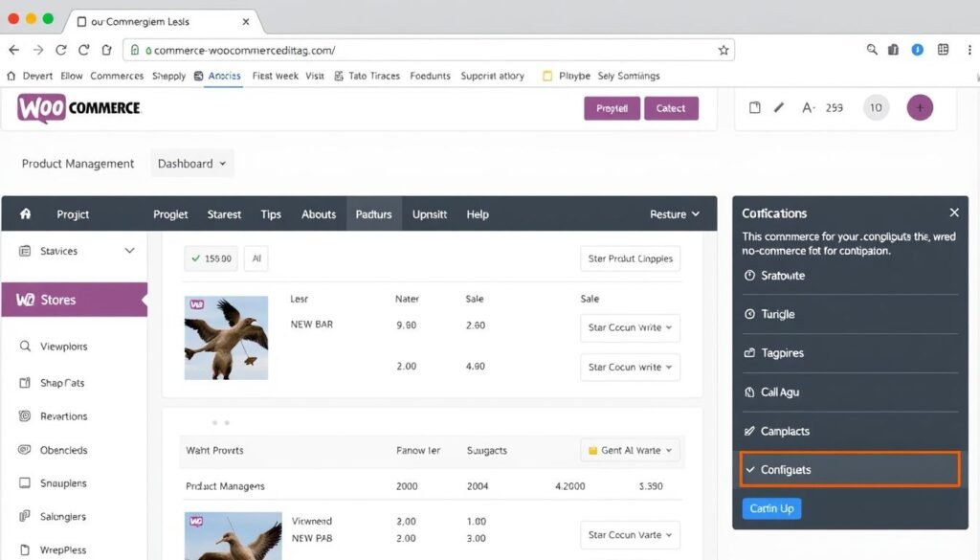
Task: Open the Upsnitt menu item
Action: click(429, 213)
